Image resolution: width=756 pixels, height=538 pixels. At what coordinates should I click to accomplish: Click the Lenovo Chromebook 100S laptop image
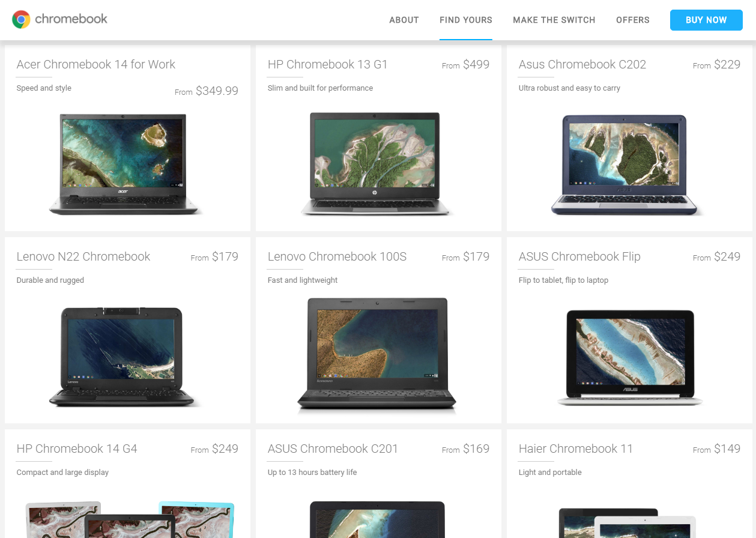pyautogui.click(x=377, y=354)
